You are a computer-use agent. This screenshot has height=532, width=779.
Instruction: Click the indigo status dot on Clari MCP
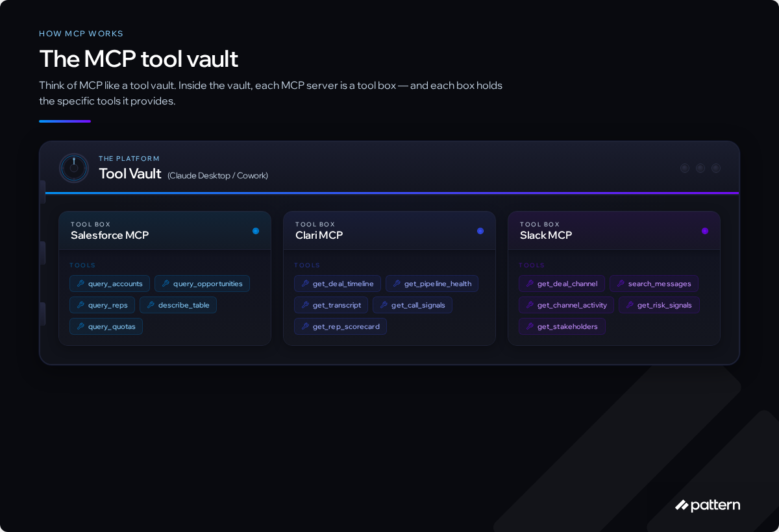[x=480, y=231]
